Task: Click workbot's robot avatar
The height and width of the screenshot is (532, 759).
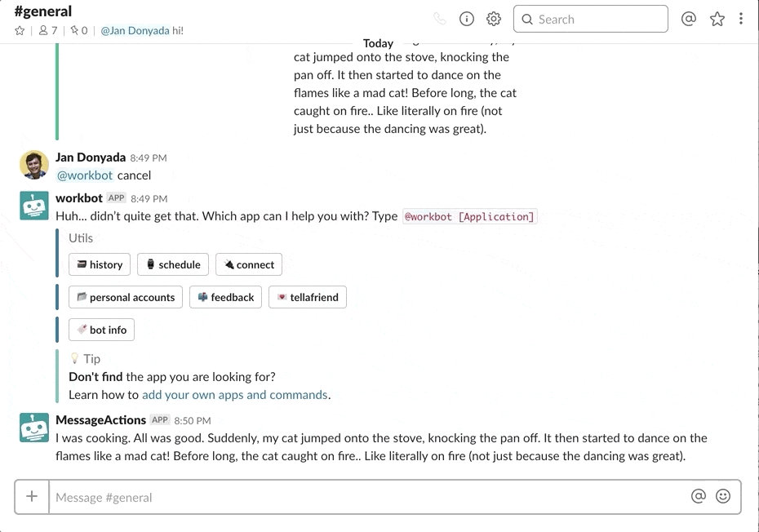Action: point(33,206)
